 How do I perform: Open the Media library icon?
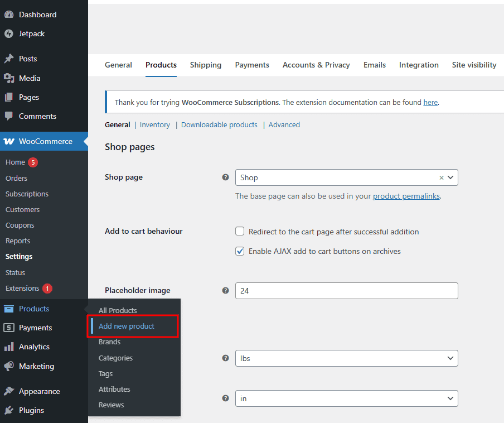coord(10,78)
